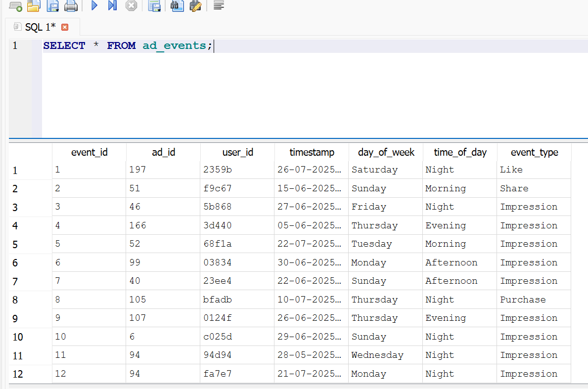Viewport: 588px width, 389px height.
Task: Click the Purchase cell in event_type
Action: click(523, 300)
